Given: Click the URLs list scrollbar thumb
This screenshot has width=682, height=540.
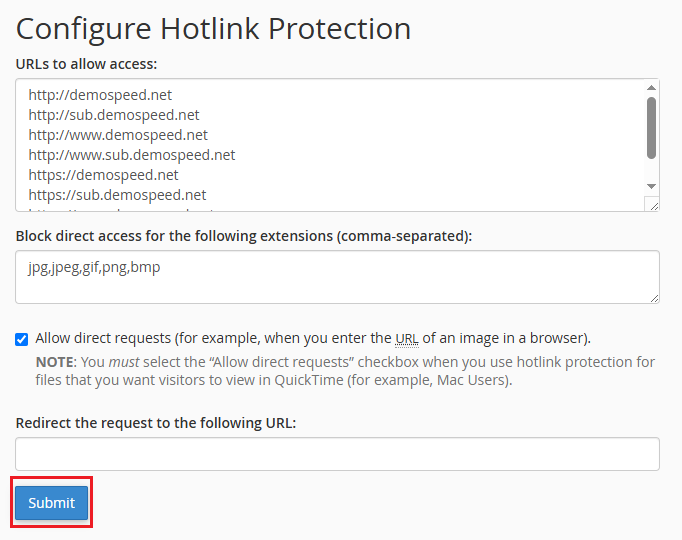Looking at the screenshot, I should 651,127.
